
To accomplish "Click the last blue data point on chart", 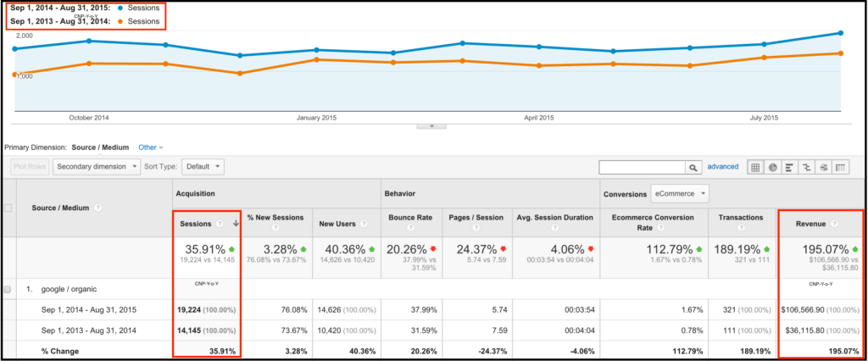I will pyautogui.click(x=841, y=33).
